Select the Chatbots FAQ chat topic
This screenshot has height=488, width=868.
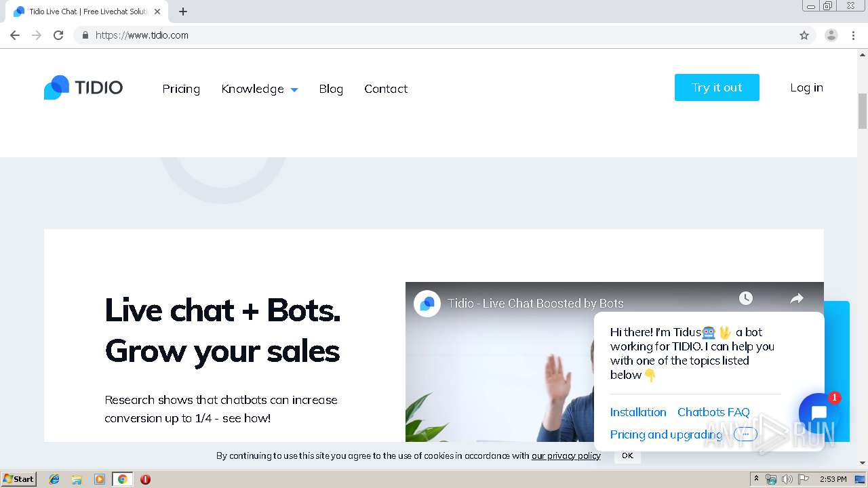click(x=713, y=412)
